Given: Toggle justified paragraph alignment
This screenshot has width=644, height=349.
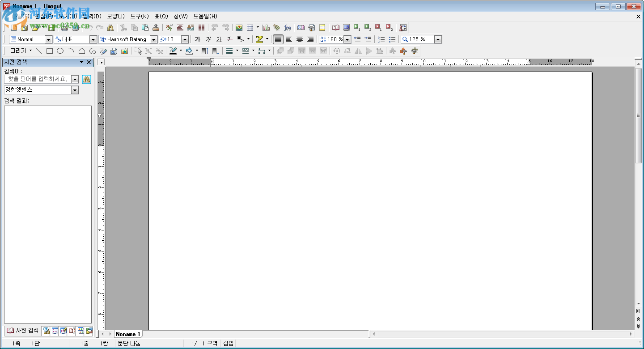Looking at the screenshot, I should pos(278,39).
